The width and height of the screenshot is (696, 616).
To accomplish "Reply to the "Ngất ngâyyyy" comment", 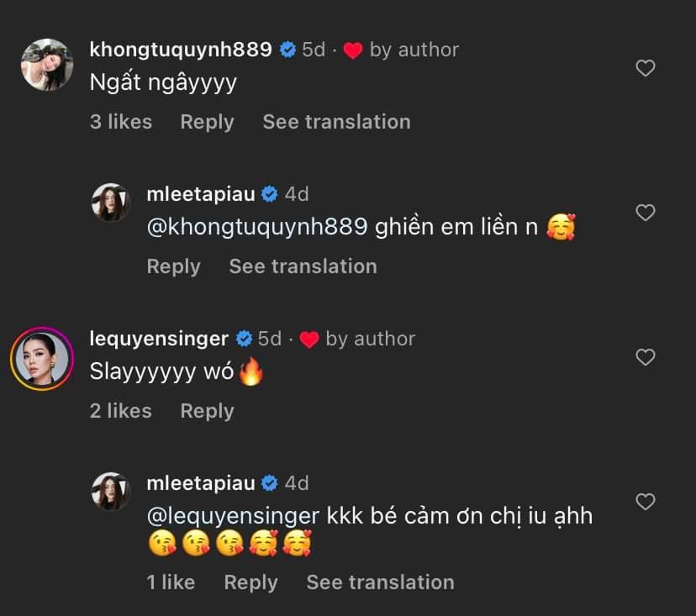I will [x=207, y=122].
